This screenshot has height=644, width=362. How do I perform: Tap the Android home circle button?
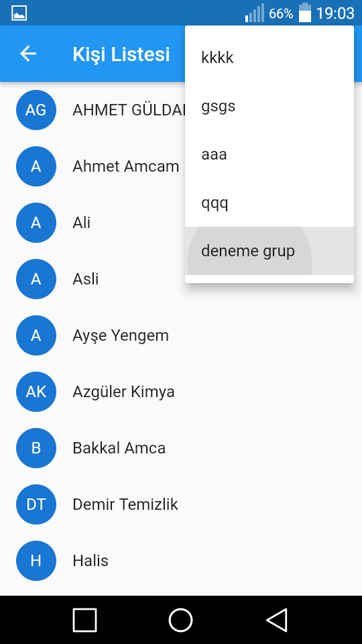tap(180, 620)
